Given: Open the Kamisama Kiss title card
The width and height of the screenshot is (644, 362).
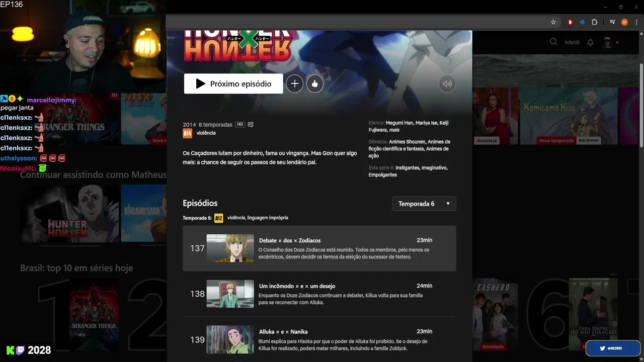Looking at the screenshot, I should 569,116.
